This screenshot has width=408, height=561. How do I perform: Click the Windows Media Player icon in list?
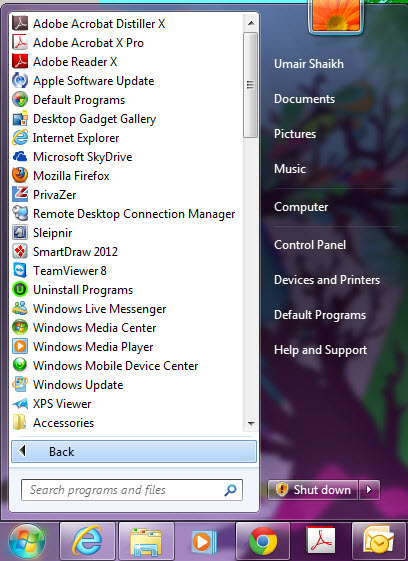20,346
